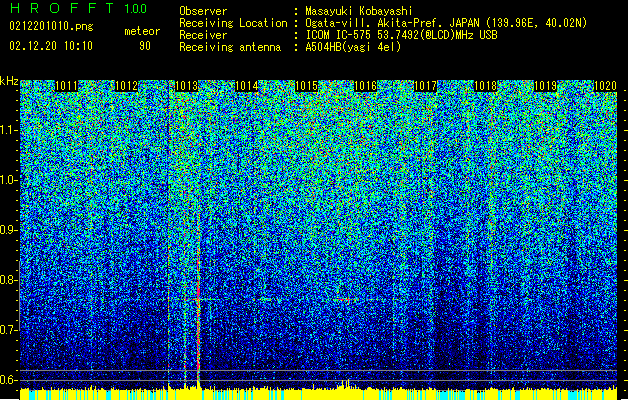This screenshot has height=400, width=629.
Task: Click the Receiving Location label
Action: click(x=233, y=23)
